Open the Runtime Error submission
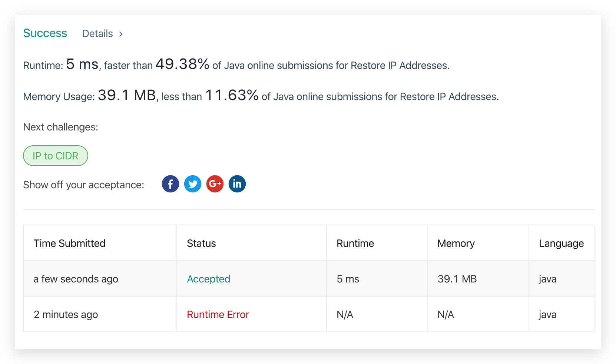The height and width of the screenshot is (364, 616). (218, 314)
